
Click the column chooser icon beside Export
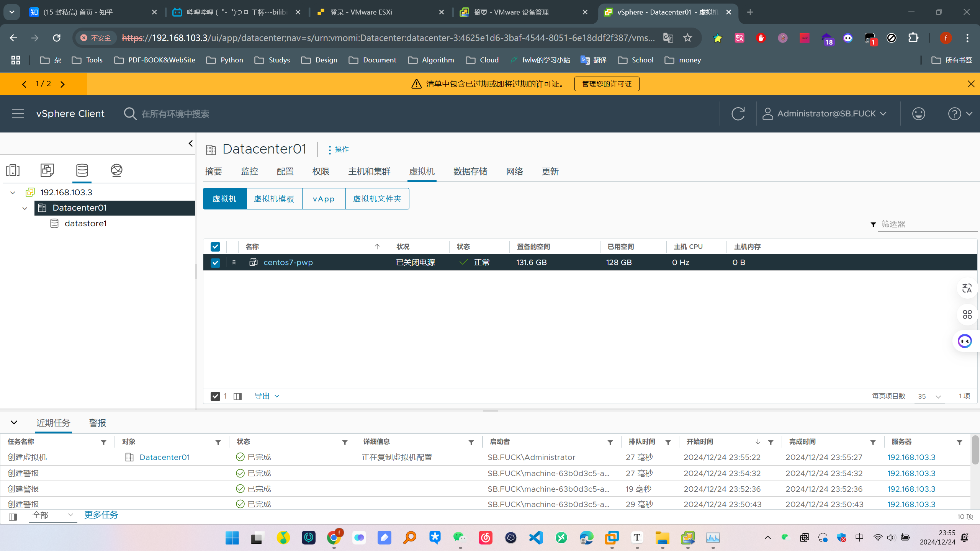point(237,396)
